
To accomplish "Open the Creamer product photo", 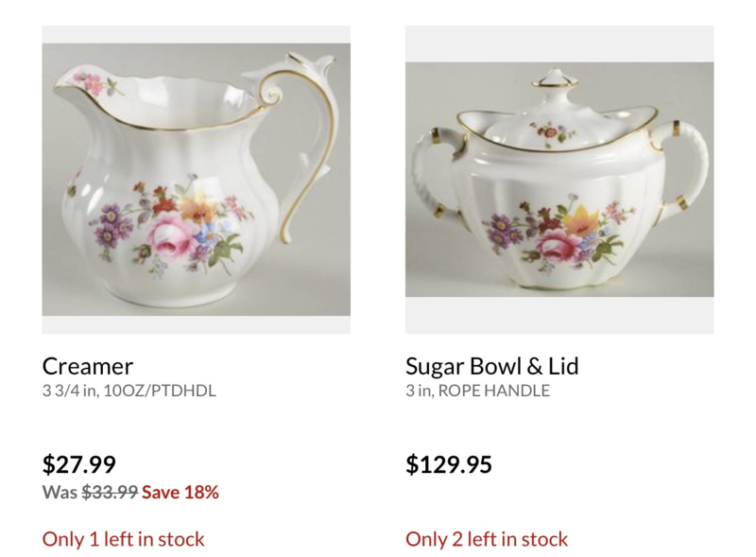I will 197,180.
